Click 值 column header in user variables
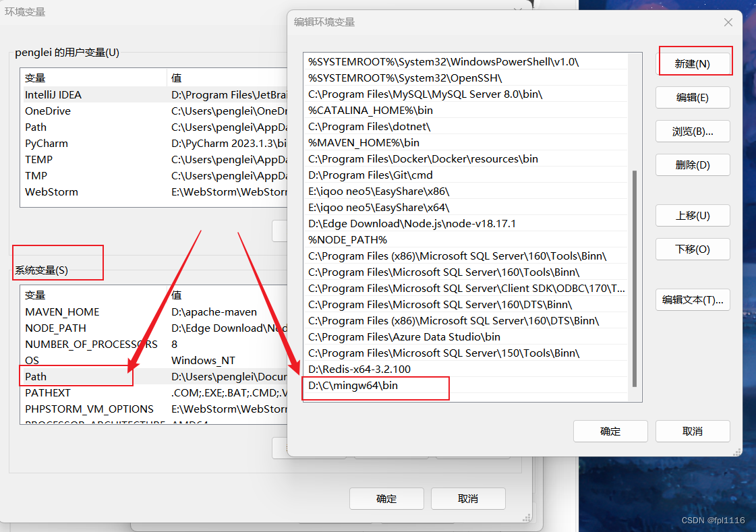 [227, 78]
